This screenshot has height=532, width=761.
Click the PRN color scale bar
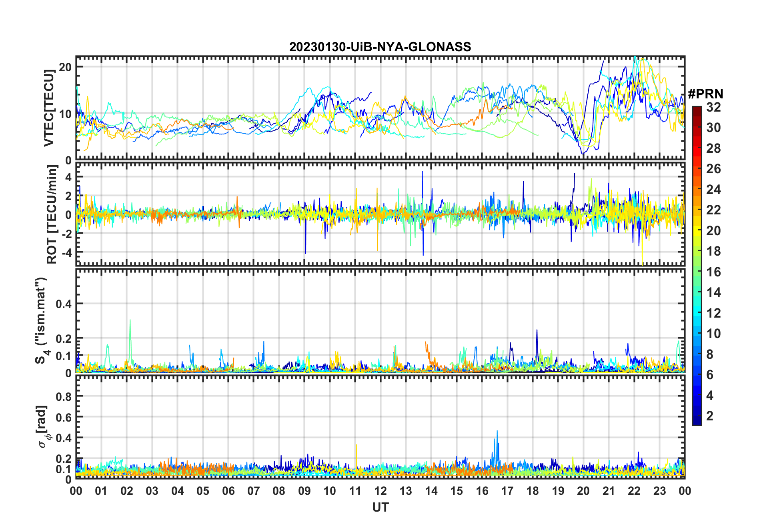tap(697, 266)
